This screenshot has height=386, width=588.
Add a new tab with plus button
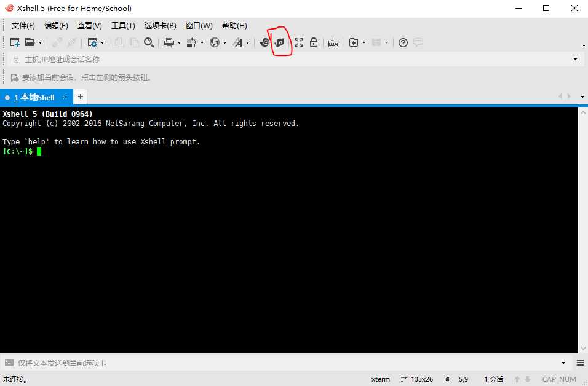[80, 96]
